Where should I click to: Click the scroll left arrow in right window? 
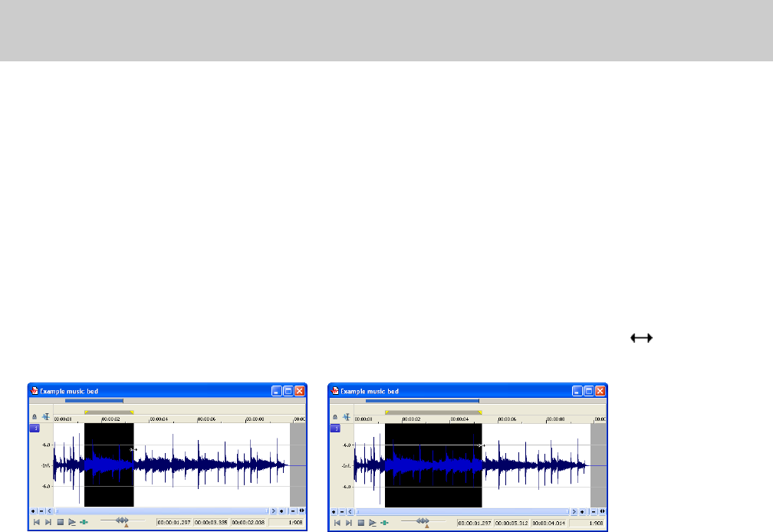[350, 512]
